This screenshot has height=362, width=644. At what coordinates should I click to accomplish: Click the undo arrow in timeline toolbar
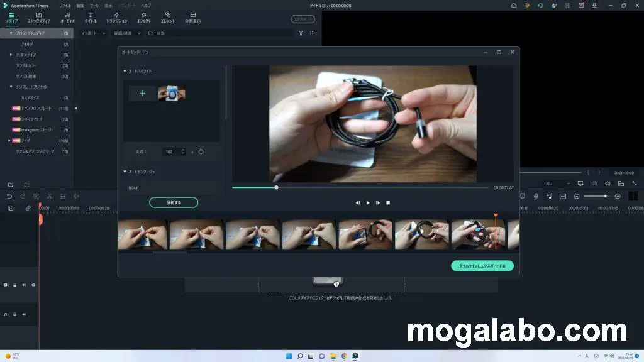9,196
